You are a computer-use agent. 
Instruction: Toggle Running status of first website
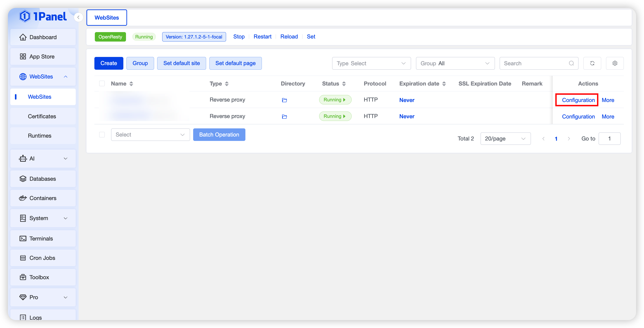click(335, 100)
